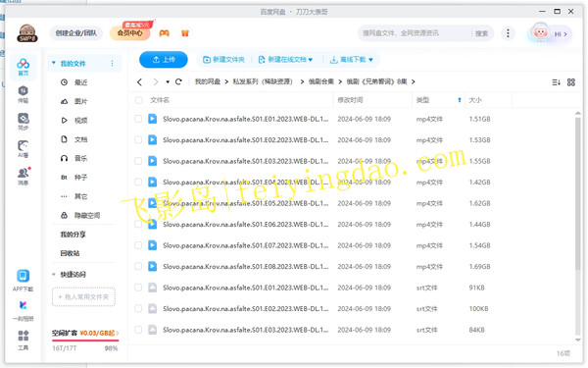The image size is (588, 368).
Task: Open Recycle Bin in the left menu
Action: [71, 253]
